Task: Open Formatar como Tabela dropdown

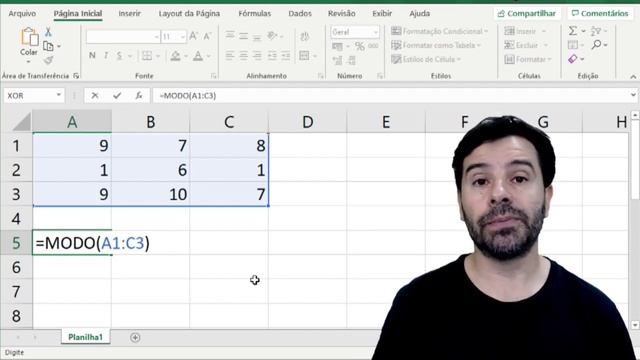Action: (436, 45)
